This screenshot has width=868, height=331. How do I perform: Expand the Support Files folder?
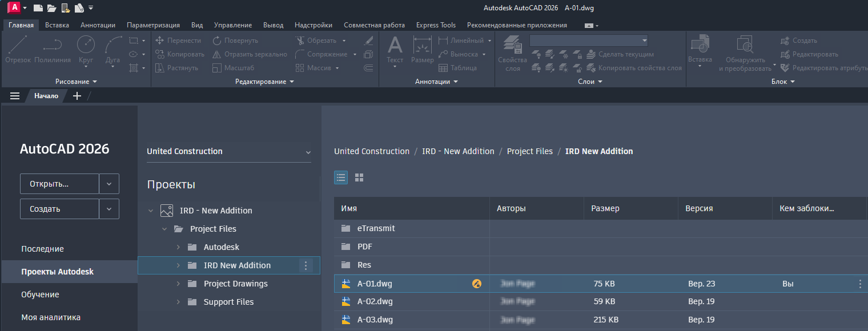coord(178,302)
